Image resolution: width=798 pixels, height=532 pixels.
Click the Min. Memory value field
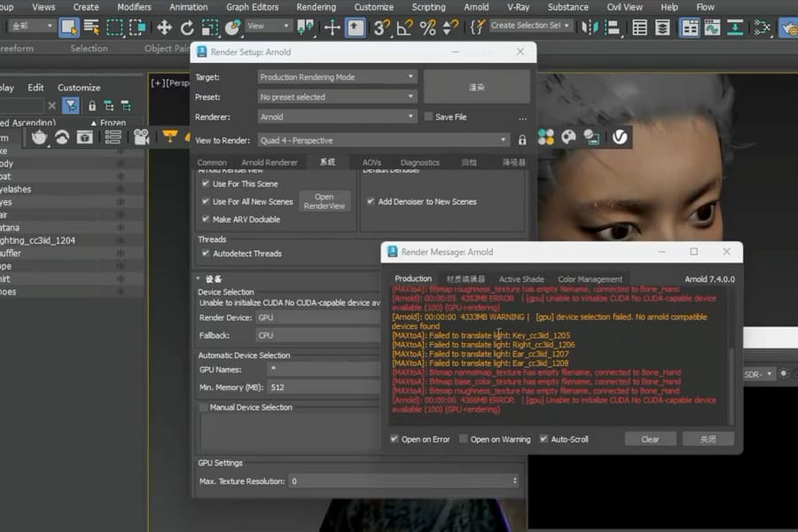click(325, 387)
